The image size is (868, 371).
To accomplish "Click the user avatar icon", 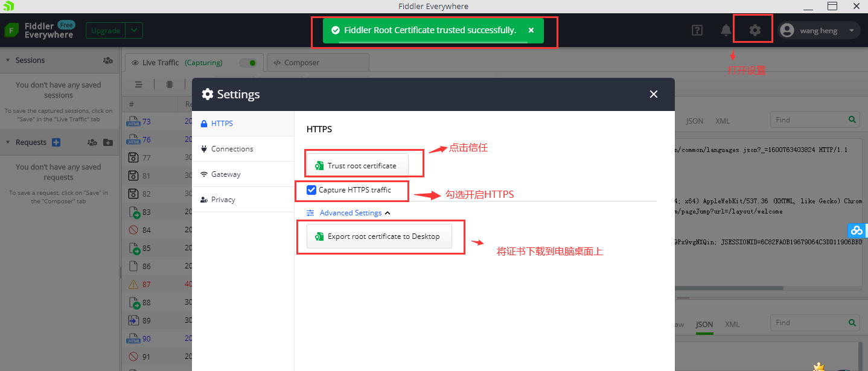I will (787, 30).
